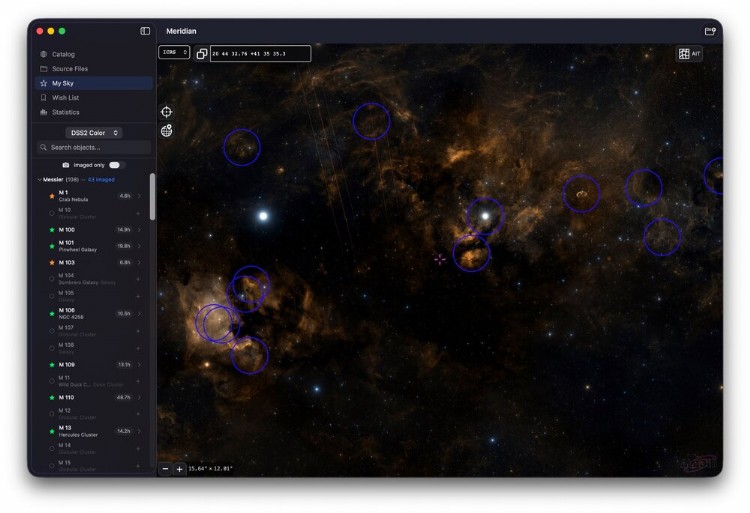Click the magnifier icon in the search box
The width and height of the screenshot is (750, 513).
(44, 147)
